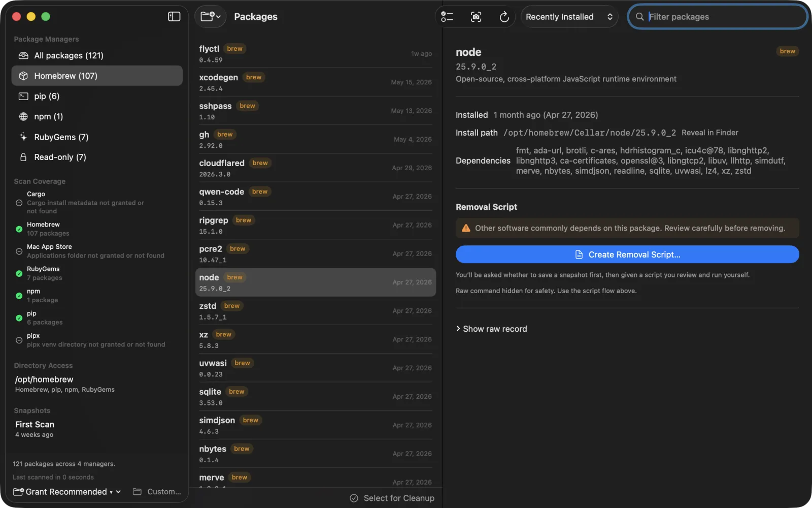This screenshot has width=812, height=508.
Task: Click the node install path text
Action: click(590, 133)
